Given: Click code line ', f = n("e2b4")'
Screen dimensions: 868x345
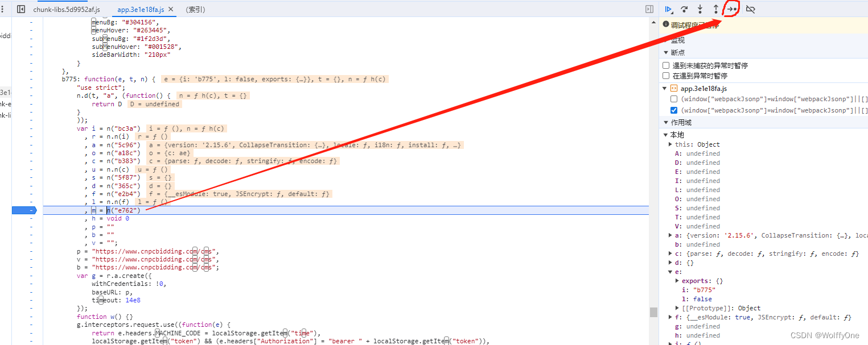Looking at the screenshot, I should click(113, 194).
